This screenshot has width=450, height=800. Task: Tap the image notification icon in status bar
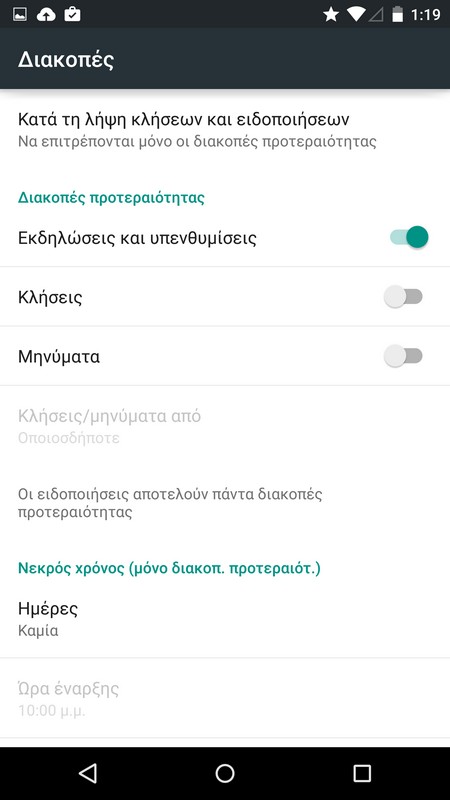(x=20, y=15)
